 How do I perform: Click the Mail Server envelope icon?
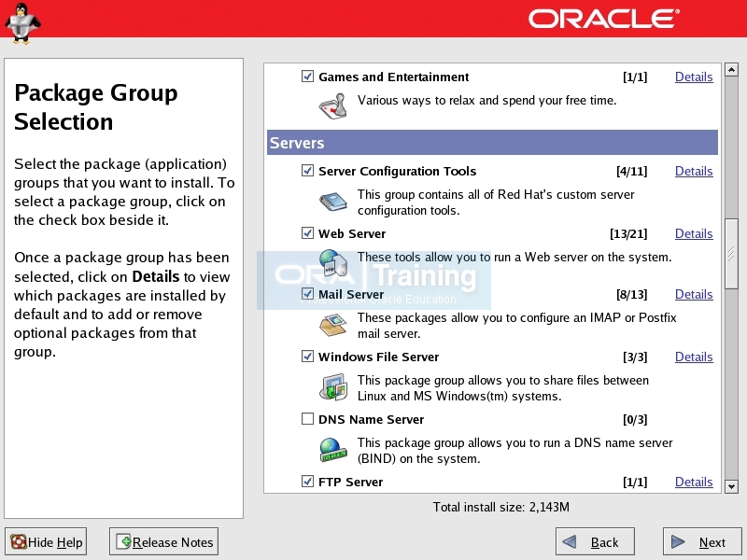click(x=333, y=325)
